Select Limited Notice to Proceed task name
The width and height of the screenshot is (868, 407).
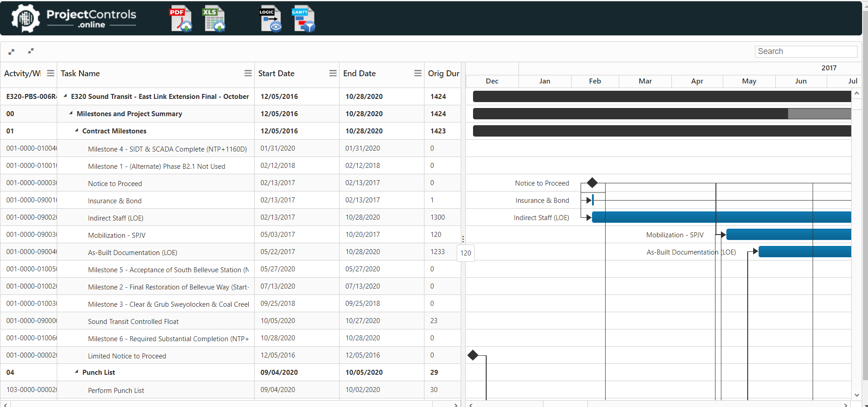coord(127,356)
